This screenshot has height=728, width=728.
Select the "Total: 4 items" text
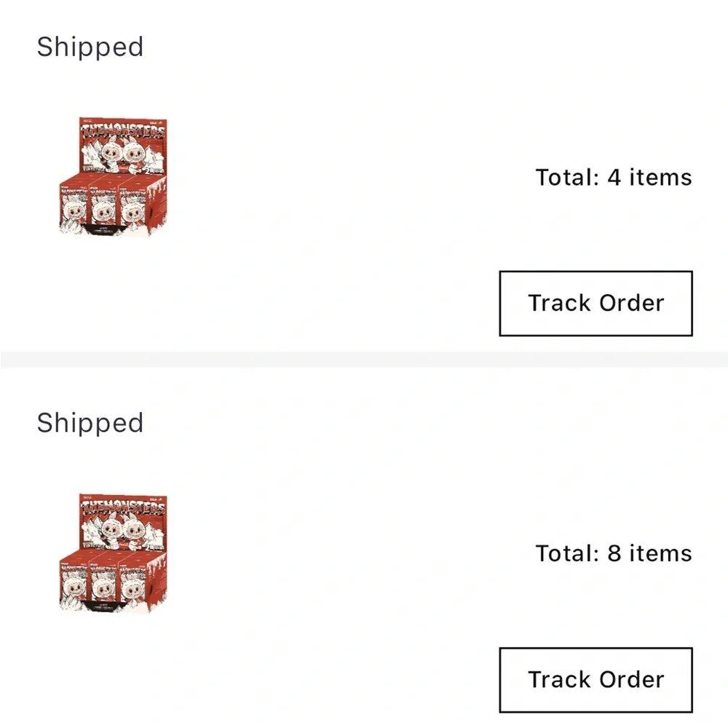point(613,177)
